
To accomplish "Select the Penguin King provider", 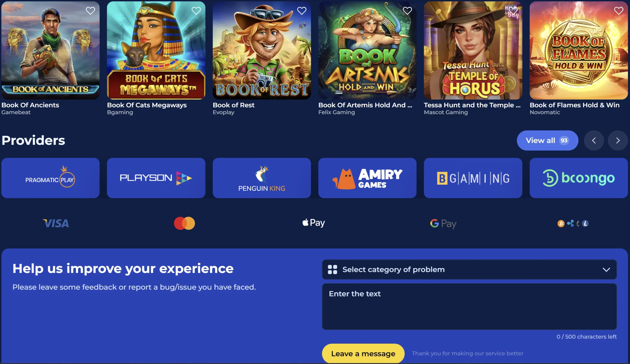I will click(262, 178).
